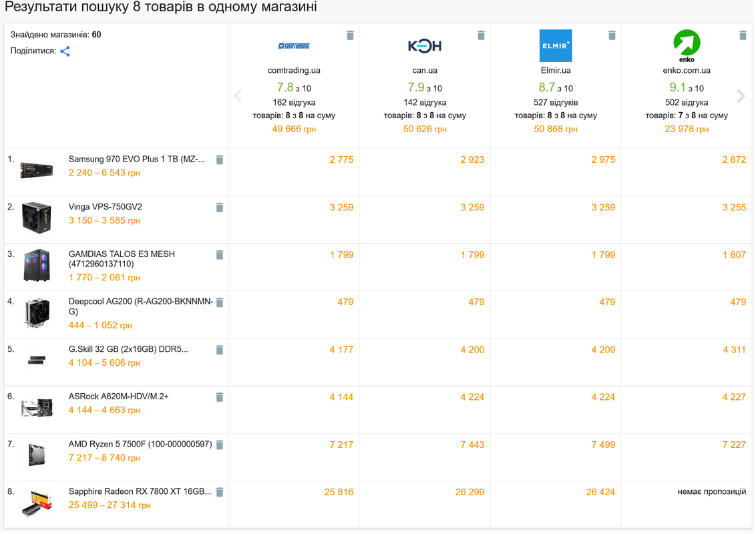Screen dimensions: 756x534
Task: Open GAMDIAS TALOS E3 MESH product link
Action: tap(122, 259)
